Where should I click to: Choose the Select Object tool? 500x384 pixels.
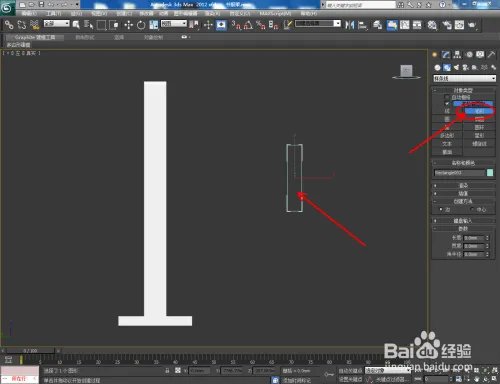(x=76, y=25)
